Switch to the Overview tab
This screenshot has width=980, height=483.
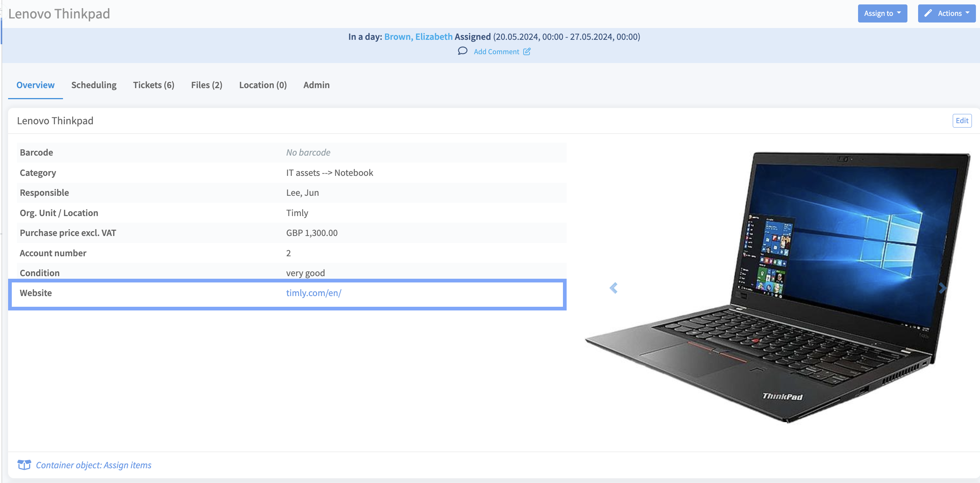pos(35,85)
